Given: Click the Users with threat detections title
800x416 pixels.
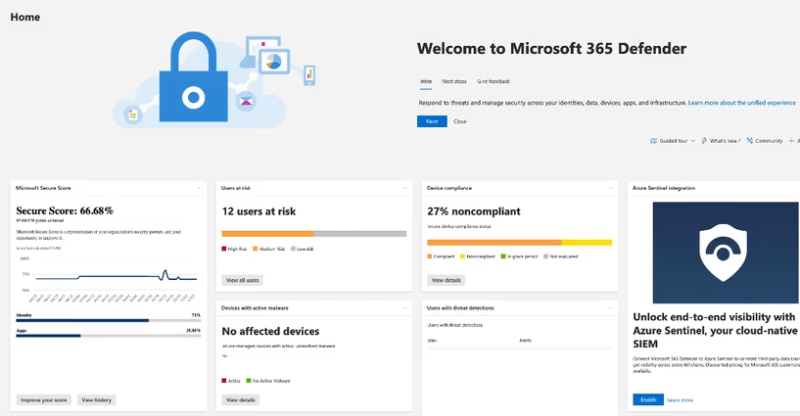Looking at the screenshot, I should click(460, 308).
